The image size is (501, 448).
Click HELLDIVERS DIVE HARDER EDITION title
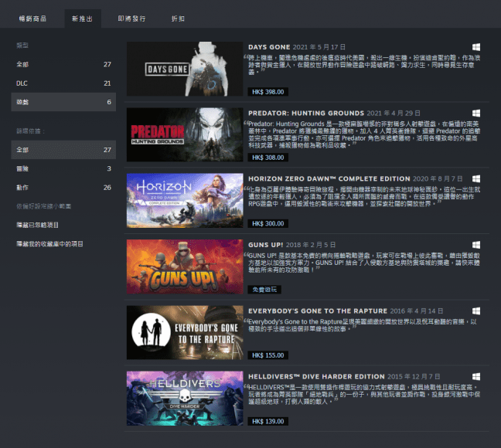tap(316, 376)
